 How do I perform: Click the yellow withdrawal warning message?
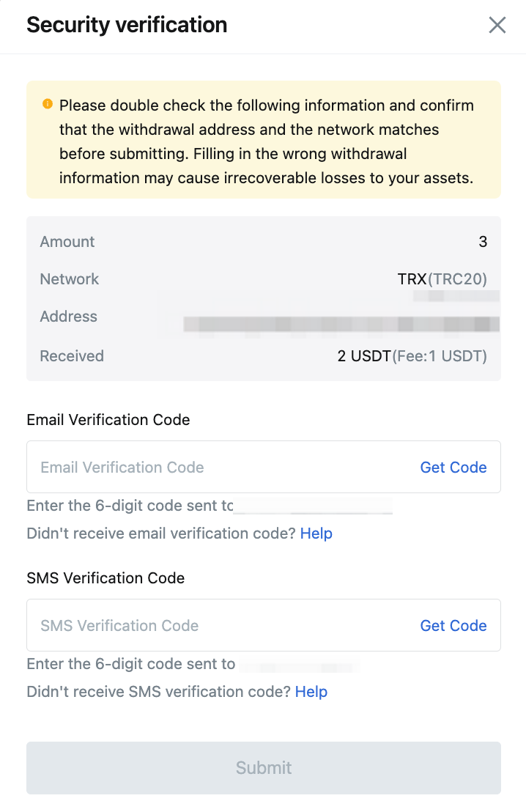(x=266, y=140)
